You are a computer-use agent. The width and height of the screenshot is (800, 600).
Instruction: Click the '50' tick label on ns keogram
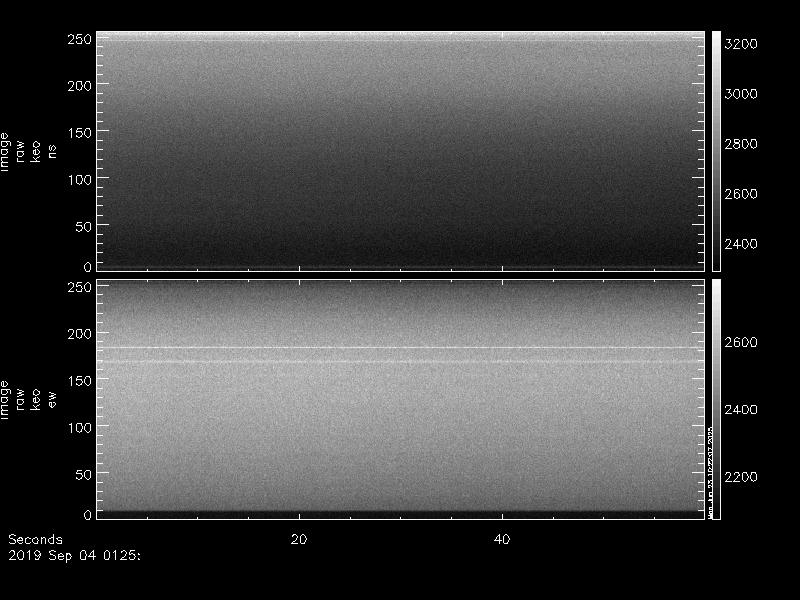84,227
